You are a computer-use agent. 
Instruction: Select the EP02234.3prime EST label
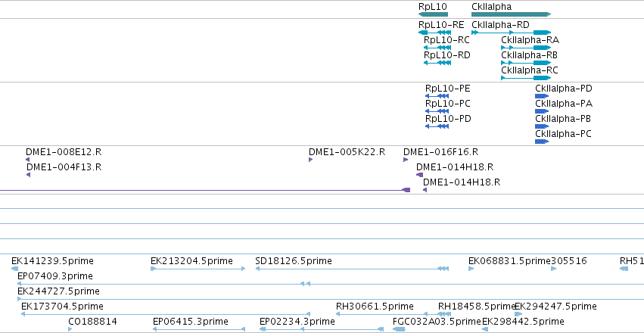pyautogui.click(x=297, y=322)
